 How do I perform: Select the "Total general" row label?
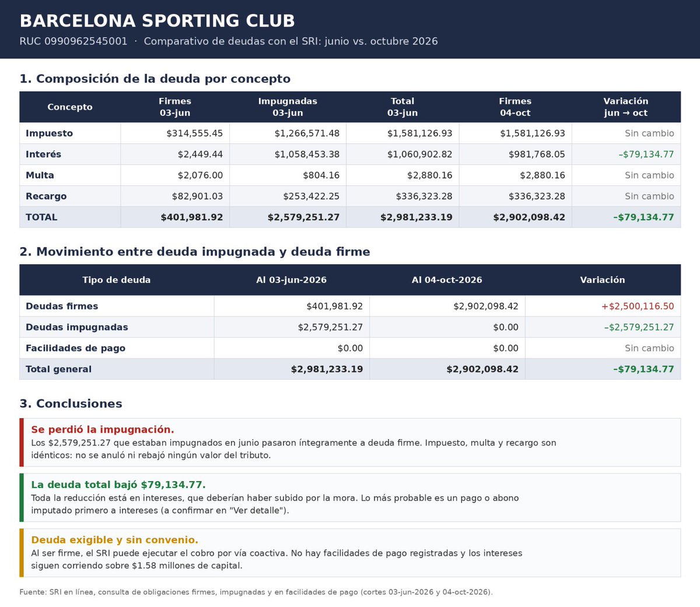pyautogui.click(x=59, y=370)
